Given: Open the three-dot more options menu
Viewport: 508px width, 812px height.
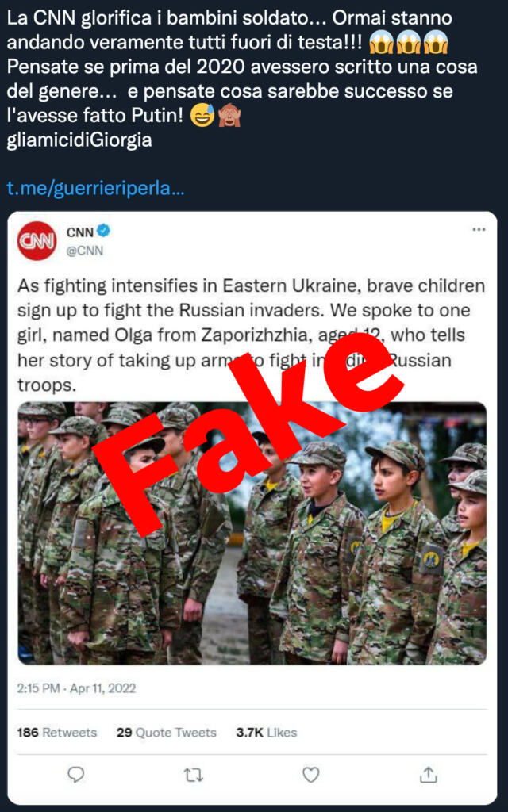Looking at the screenshot, I should pos(479,230).
